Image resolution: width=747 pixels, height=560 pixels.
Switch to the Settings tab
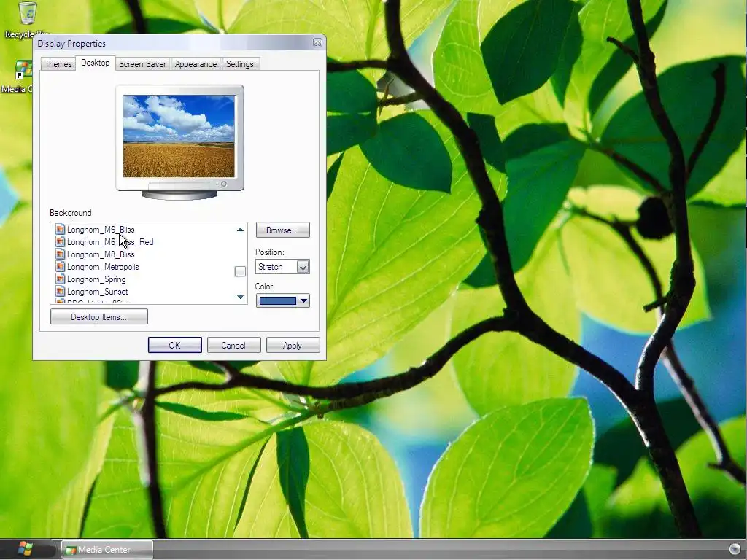[239, 64]
